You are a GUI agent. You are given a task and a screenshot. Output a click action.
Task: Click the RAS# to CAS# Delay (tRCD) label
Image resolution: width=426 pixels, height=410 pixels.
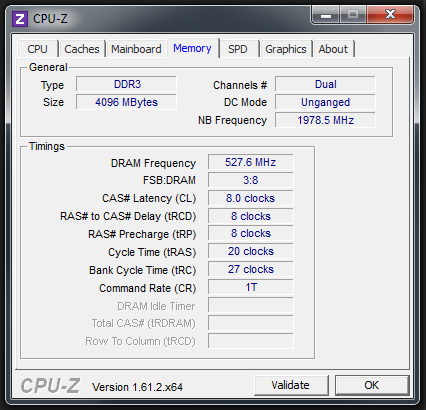click(128, 216)
